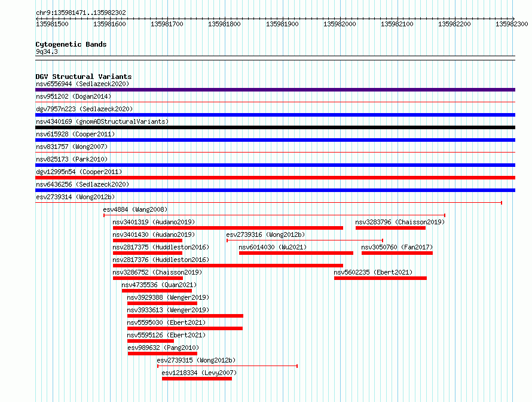Select the esv4884 (Wang2008) label
Image resolution: width=532 pixels, height=402 pixels.
[135, 209]
